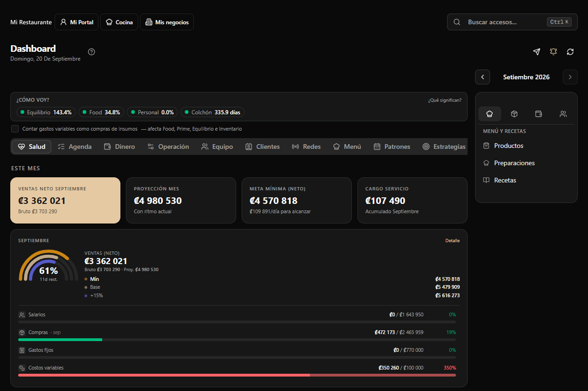
Task: Open the Cocina button
Action: [x=119, y=22]
